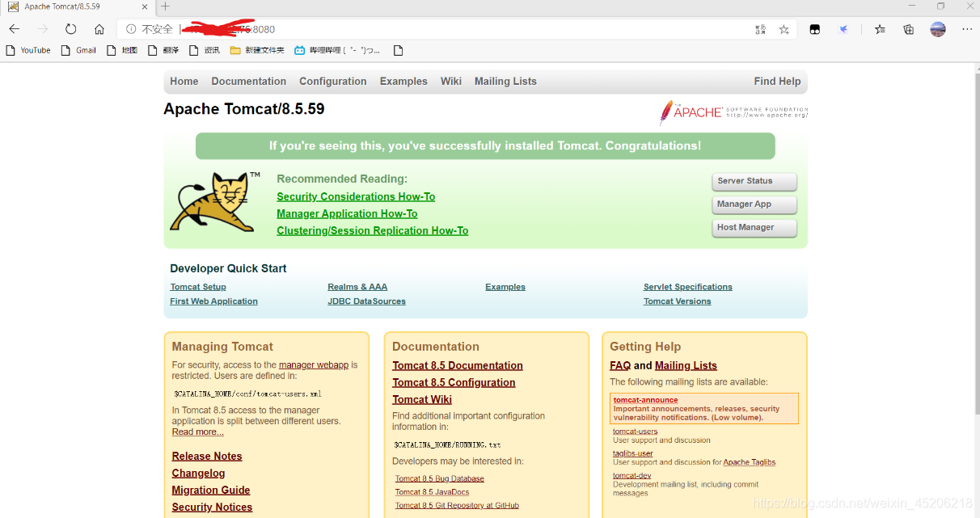
Task: Open Wiki in Tomcat navigation bar
Action: pos(451,82)
